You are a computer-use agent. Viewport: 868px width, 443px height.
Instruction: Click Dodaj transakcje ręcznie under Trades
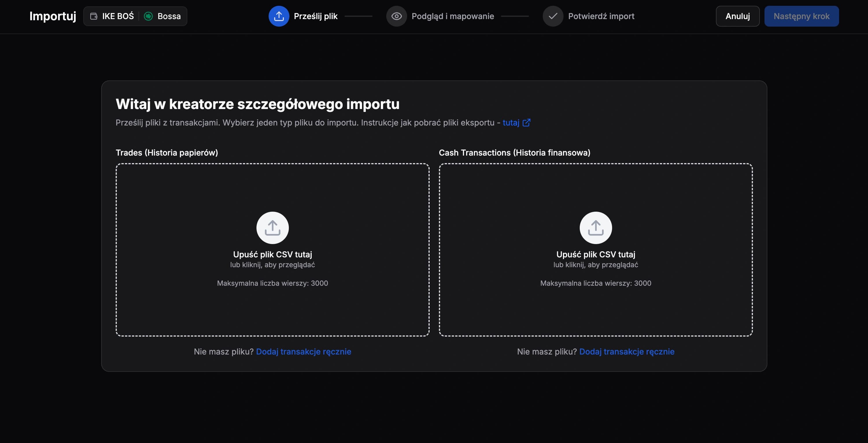[x=304, y=351]
